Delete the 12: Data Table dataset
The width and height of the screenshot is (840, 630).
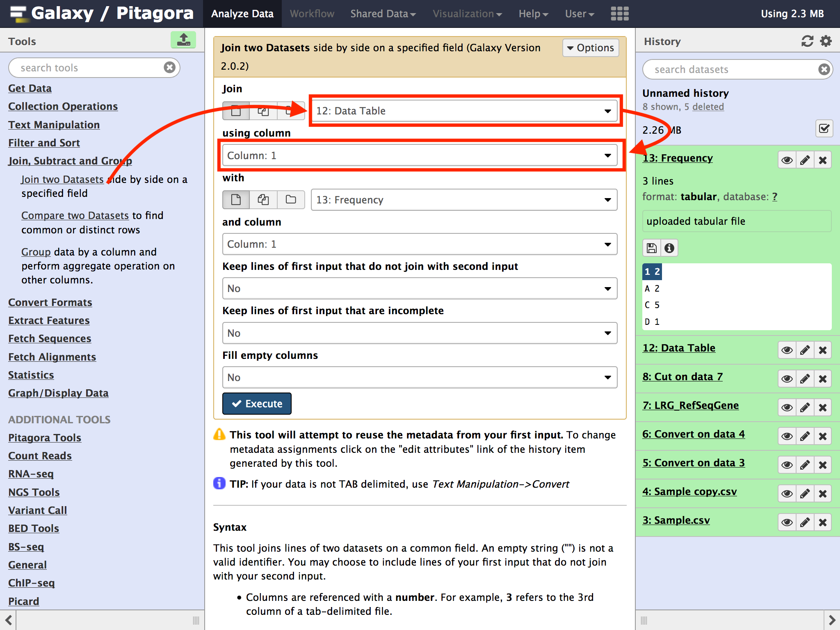point(823,350)
